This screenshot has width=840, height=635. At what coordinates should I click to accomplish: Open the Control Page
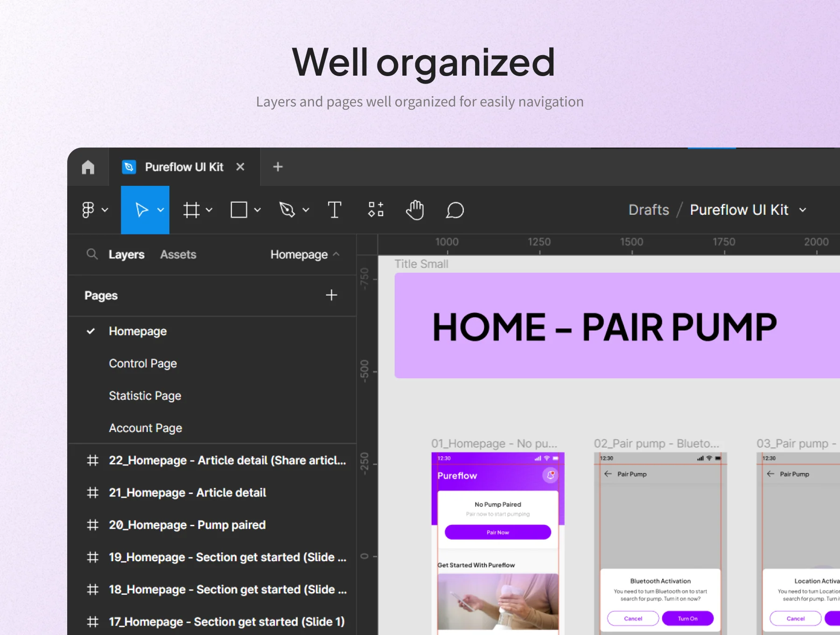pos(212,363)
